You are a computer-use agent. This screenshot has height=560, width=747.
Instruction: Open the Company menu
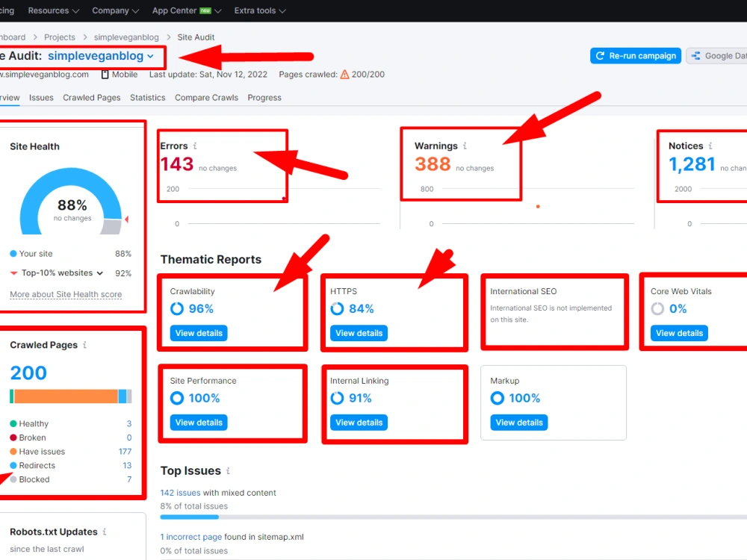click(115, 10)
